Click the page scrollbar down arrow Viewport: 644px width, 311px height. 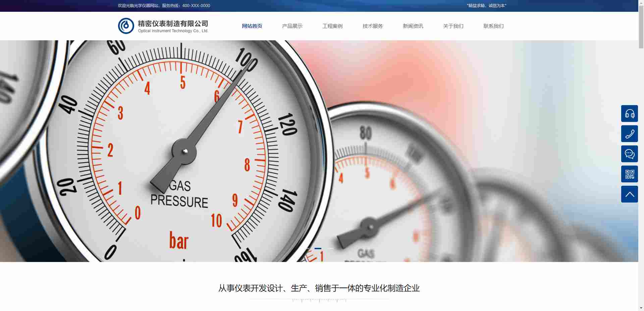pyautogui.click(x=641, y=308)
